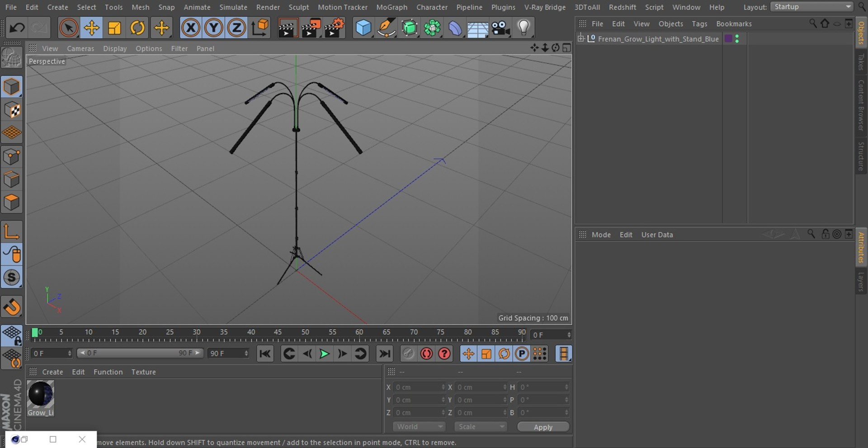Switch to Polygons mode
This screenshot has height=448, width=868.
click(12, 203)
